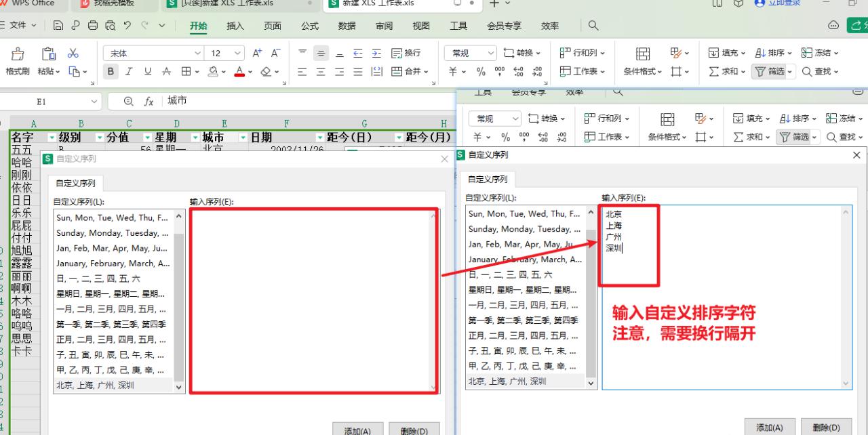This screenshot has width=868, height=435.
Task: Click the print icon in quick access bar
Action: [92, 26]
